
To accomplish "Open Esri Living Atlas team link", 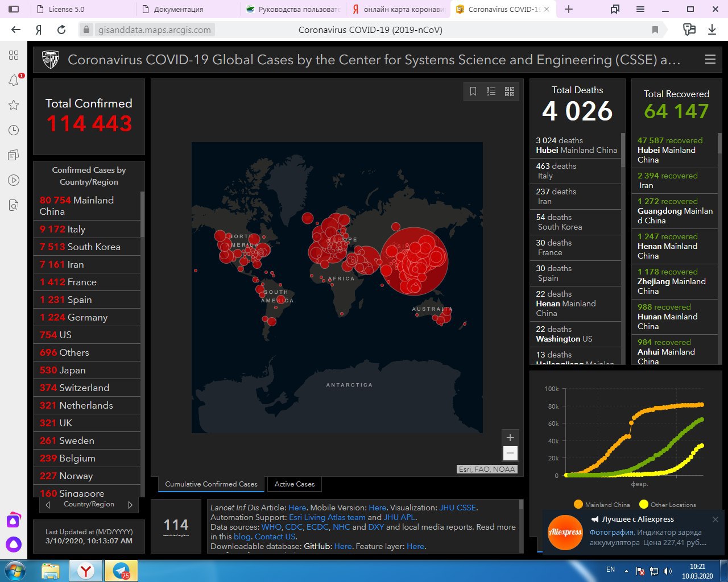I will pyautogui.click(x=327, y=517).
